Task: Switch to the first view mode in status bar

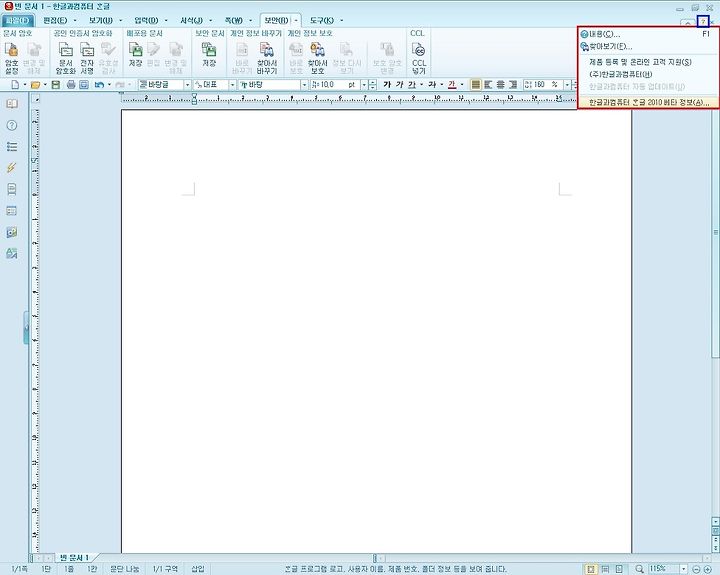Action: (591, 569)
